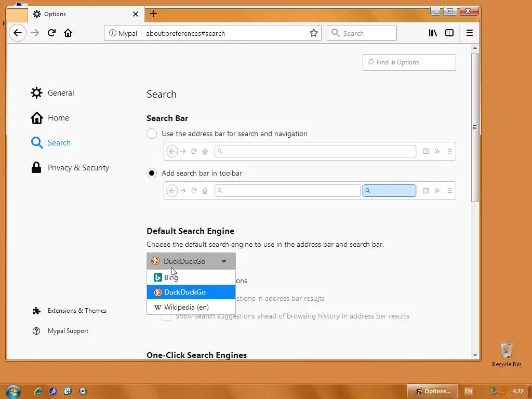Select address bar for search and navigation
532x399 pixels.
coord(152,134)
